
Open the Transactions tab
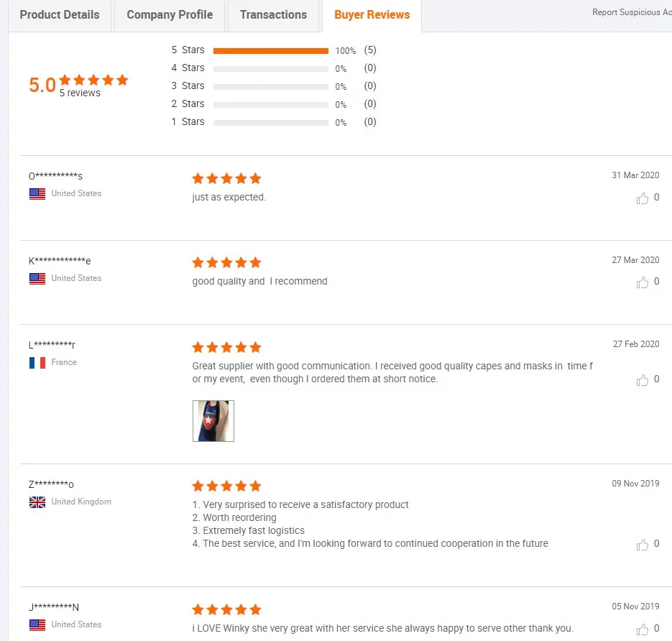273,15
